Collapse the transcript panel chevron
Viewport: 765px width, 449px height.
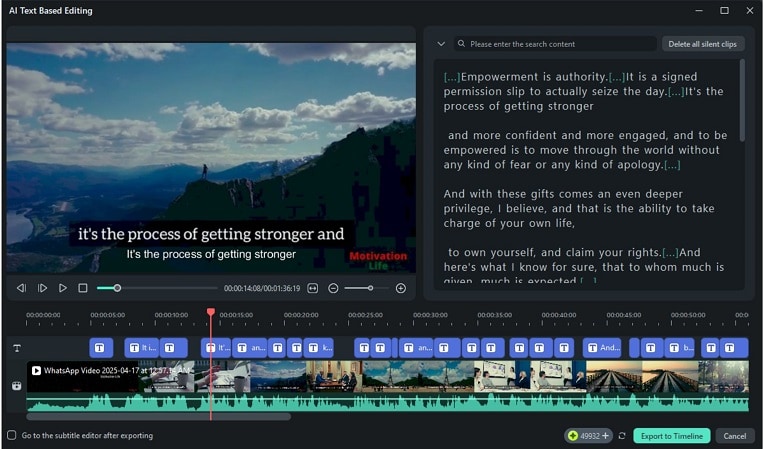point(441,44)
